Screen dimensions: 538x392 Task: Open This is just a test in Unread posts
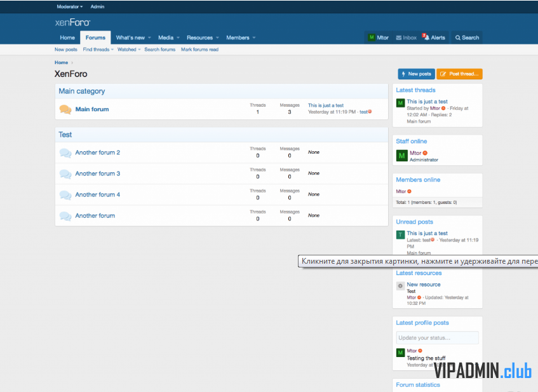click(x=427, y=233)
